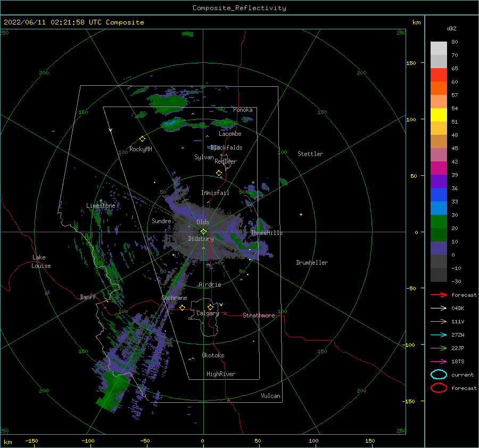Pick the blue 36 dBZ color band
The height and width of the screenshot is (448, 479).
[439, 194]
